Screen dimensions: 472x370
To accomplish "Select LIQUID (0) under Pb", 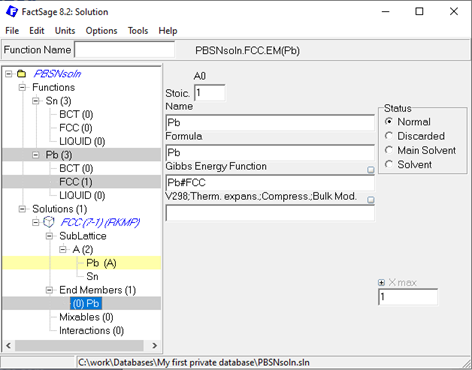I will tap(82, 195).
